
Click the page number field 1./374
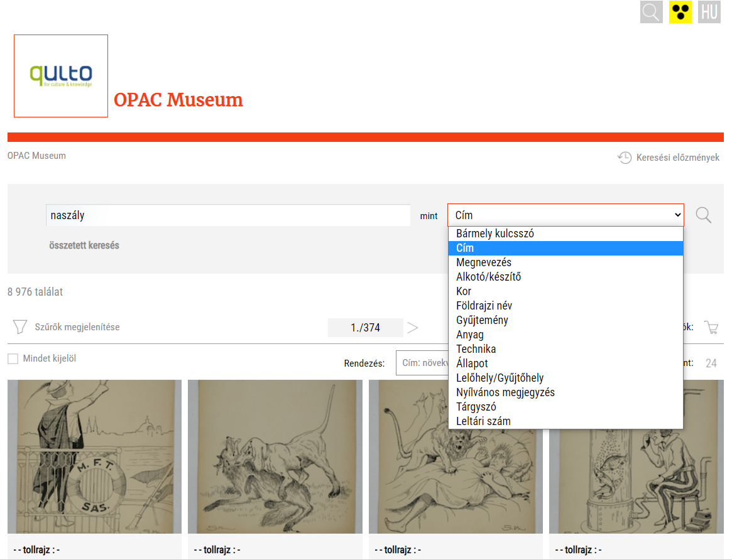click(x=366, y=328)
